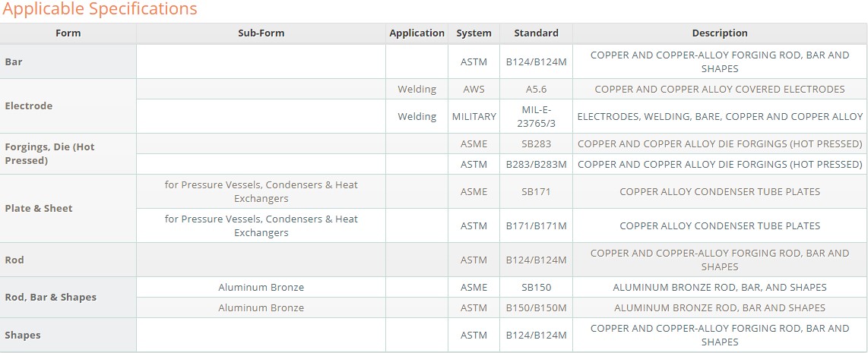Click the System column header
The image size is (868, 353).
(x=474, y=33)
